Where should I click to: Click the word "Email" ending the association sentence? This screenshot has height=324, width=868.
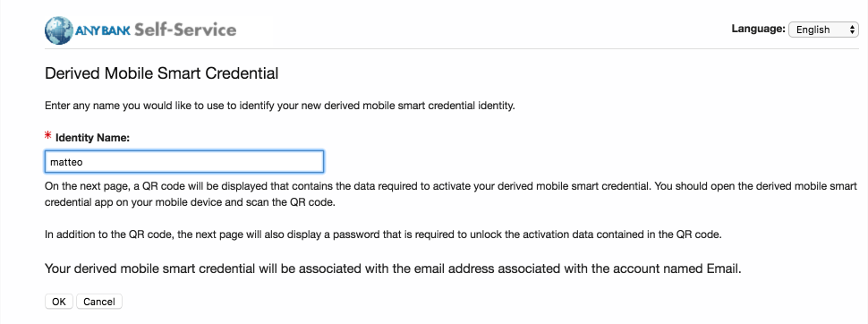(x=722, y=269)
